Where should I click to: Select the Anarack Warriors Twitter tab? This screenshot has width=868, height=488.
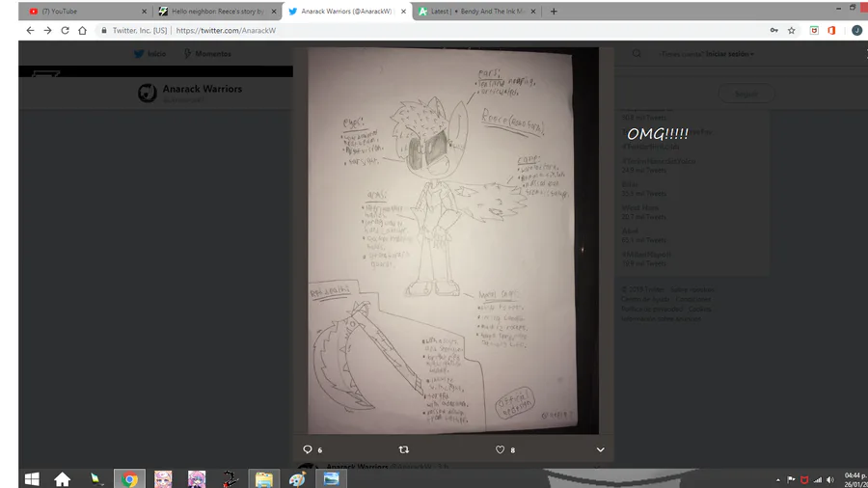346,11
